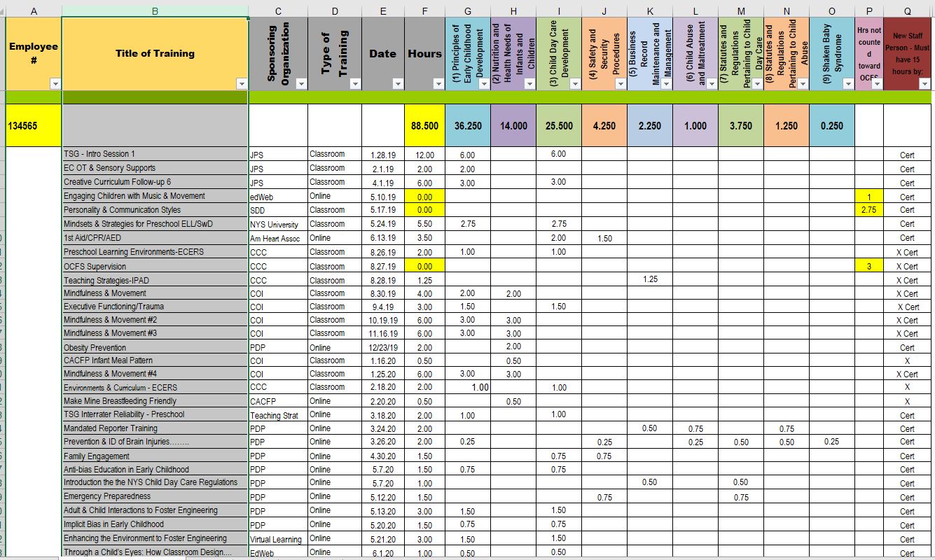
Task: Select total cell 3.750
Action: [x=741, y=126]
